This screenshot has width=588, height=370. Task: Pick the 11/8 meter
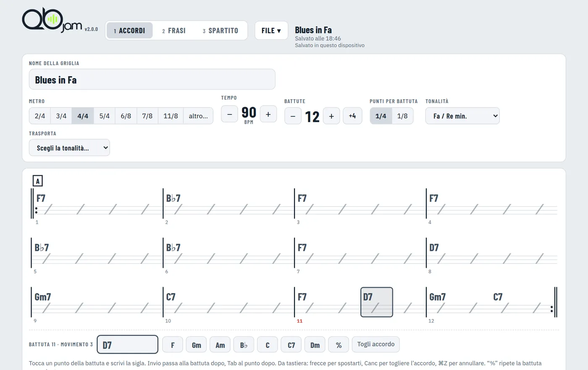pyautogui.click(x=171, y=116)
